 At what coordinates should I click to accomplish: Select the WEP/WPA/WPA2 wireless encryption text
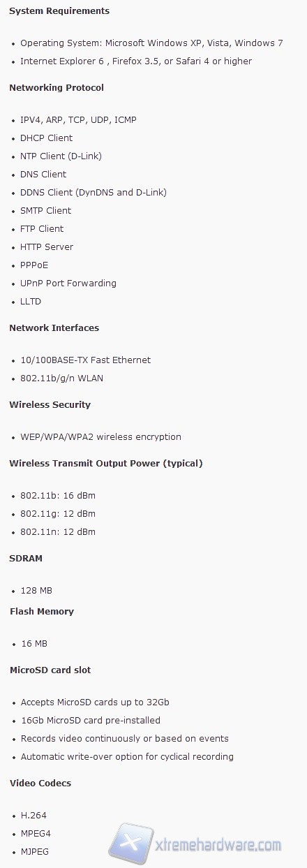coord(101,437)
